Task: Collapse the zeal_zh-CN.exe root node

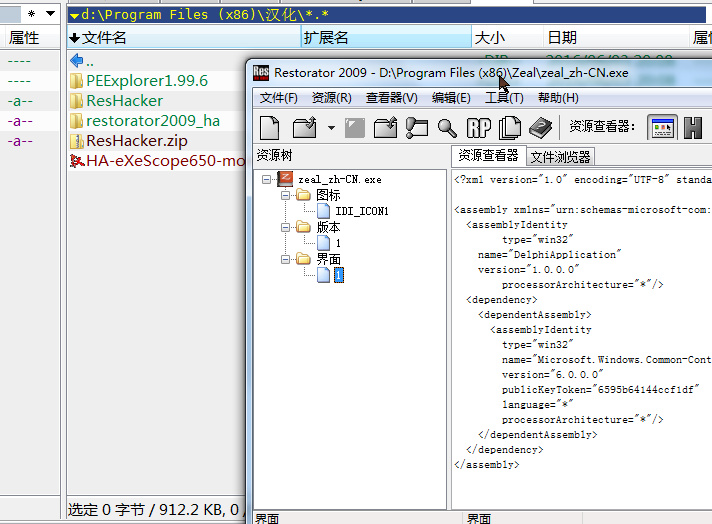Action: click(267, 179)
